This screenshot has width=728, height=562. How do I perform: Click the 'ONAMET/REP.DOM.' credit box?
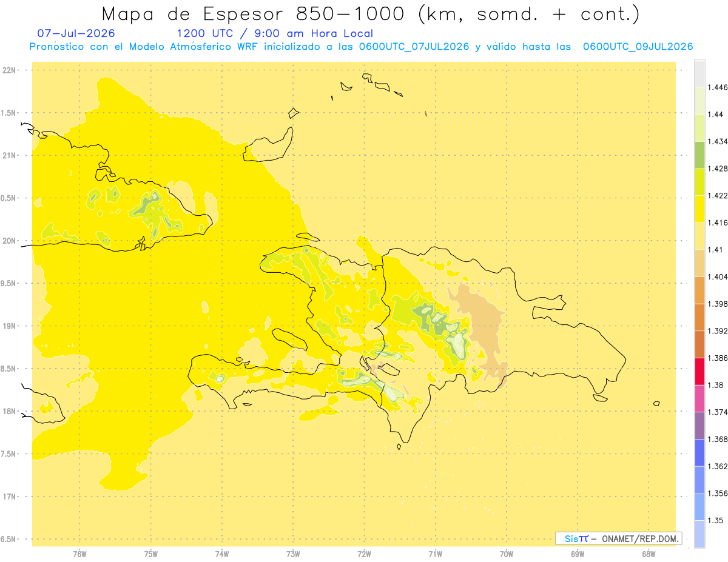point(619,538)
